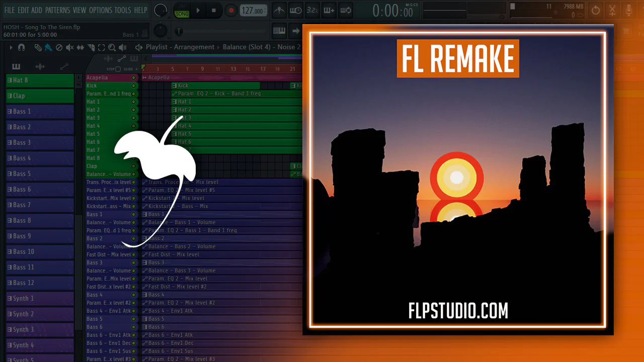
Task: Click bar 9 on the timeline ruler
Action: click(202, 69)
